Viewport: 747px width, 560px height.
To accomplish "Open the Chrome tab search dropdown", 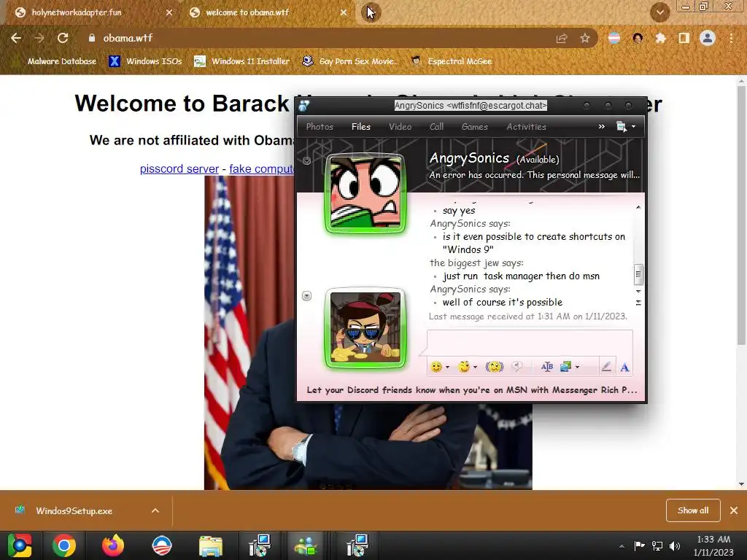I will tap(659, 12).
